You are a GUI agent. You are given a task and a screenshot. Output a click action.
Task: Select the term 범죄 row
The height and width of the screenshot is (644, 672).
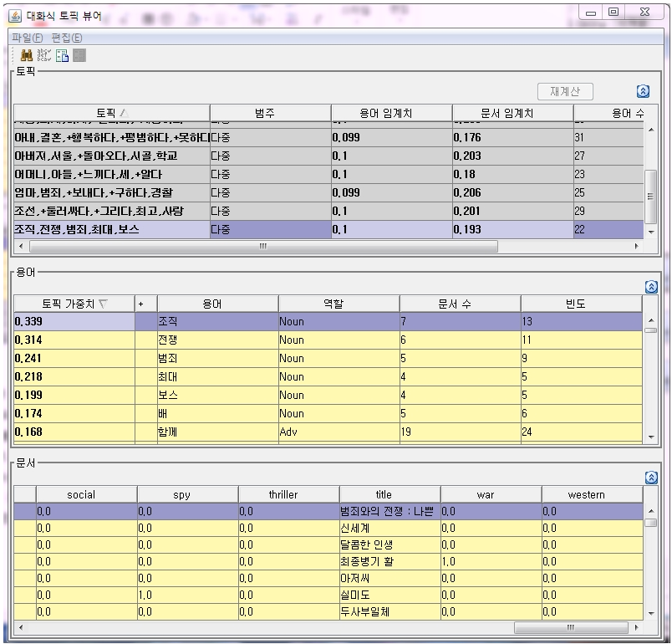tap(328, 358)
